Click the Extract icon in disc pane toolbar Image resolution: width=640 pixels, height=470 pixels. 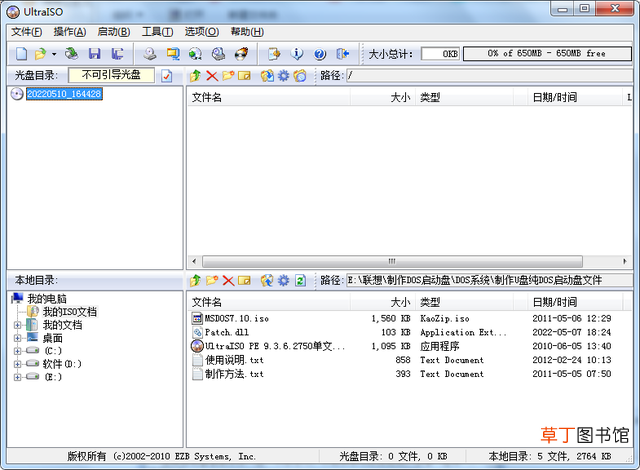coord(267,75)
